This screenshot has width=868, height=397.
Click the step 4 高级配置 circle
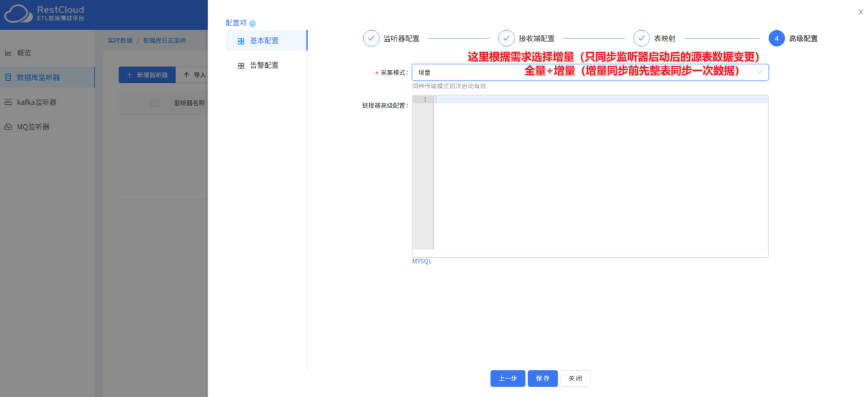click(777, 38)
